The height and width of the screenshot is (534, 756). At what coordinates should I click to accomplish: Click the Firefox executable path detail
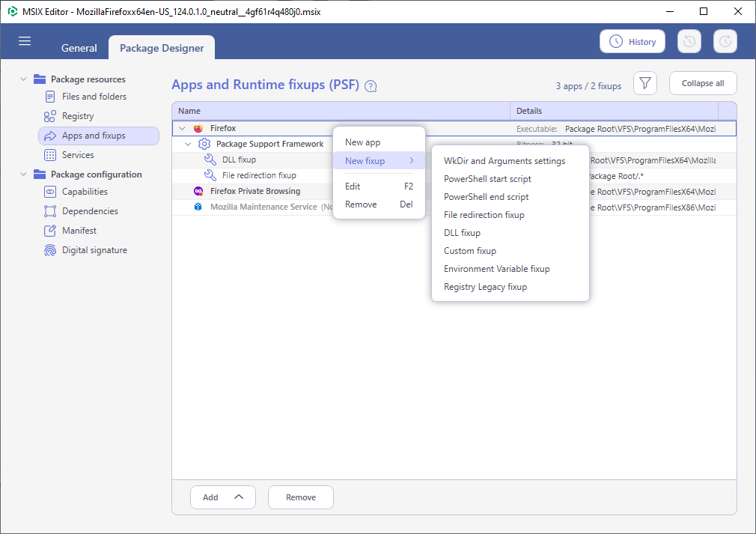click(640, 129)
